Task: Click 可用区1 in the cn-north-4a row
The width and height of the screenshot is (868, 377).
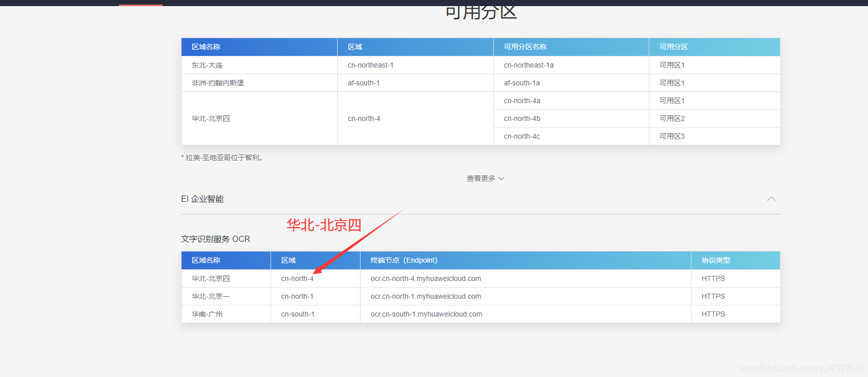Action: tap(672, 101)
